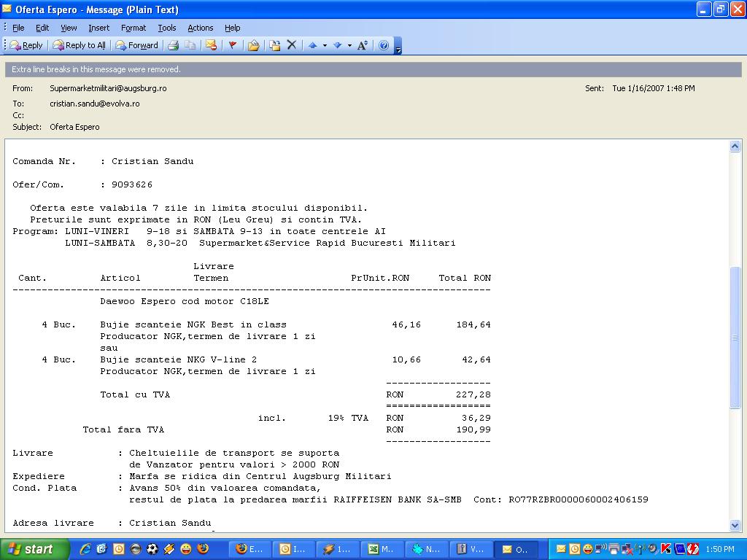Click the Reply button
Viewport: 747px width, 560px height.
(26, 45)
